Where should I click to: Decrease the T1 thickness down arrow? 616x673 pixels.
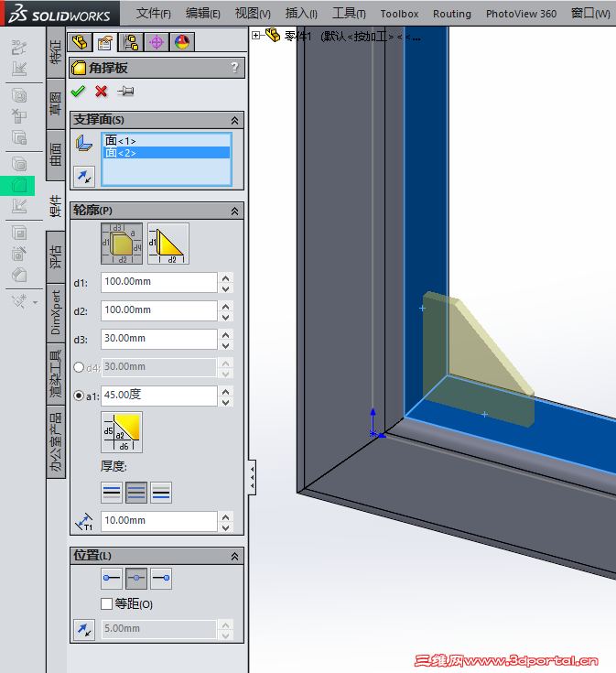pyautogui.click(x=226, y=528)
